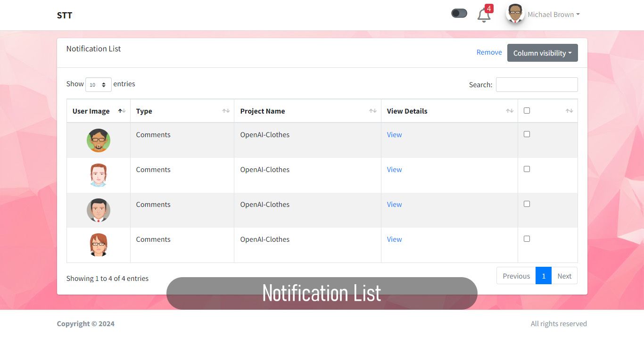
Task: Go to the Previous page
Action: pos(516,276)
